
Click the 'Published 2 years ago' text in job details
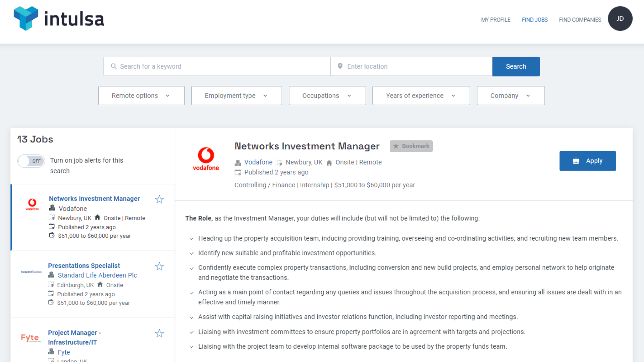point(276,172)
